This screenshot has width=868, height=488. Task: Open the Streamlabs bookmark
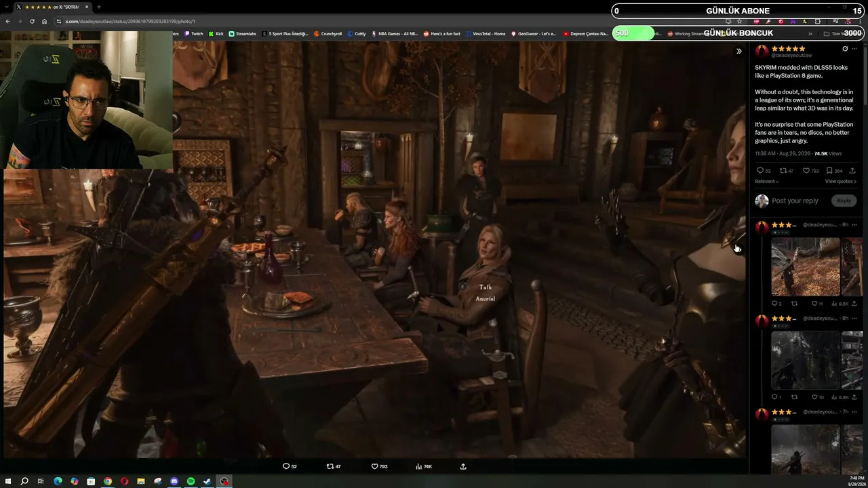click(x=243, y=33)
